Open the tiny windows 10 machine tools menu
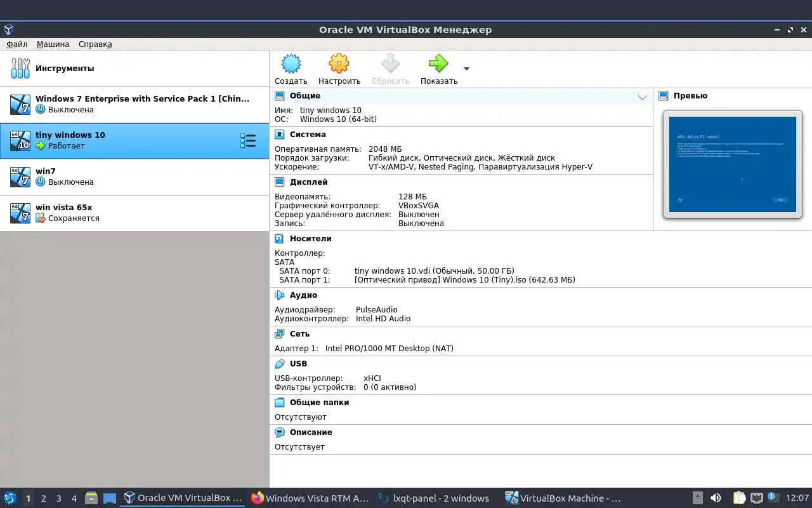Screen dimensions: 812x508 point(248,140)
